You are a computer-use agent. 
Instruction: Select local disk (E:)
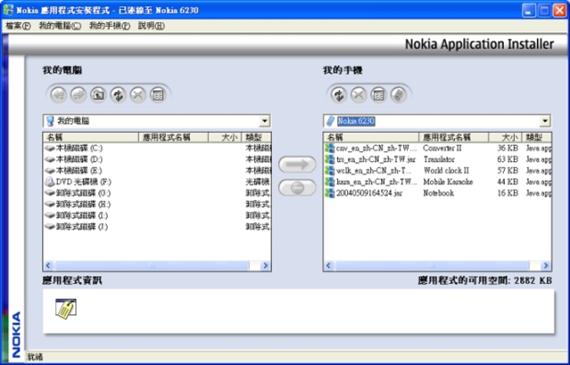click(74, 171)
